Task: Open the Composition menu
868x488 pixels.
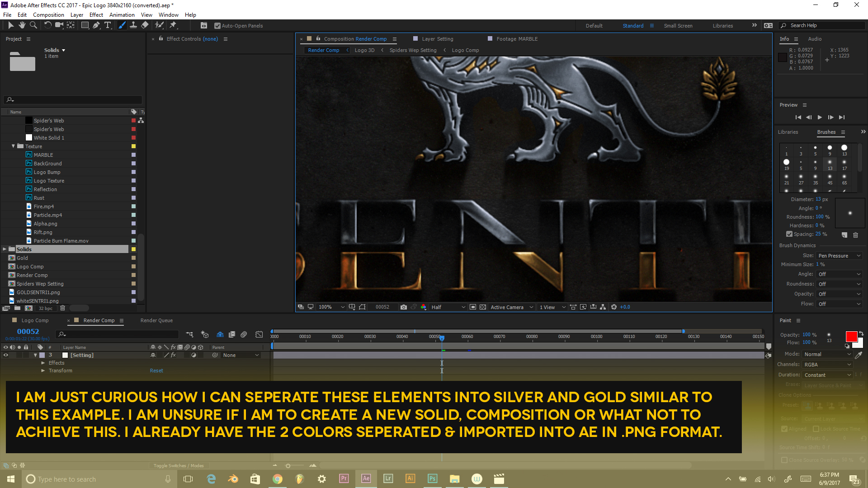Action: (48, 14)
